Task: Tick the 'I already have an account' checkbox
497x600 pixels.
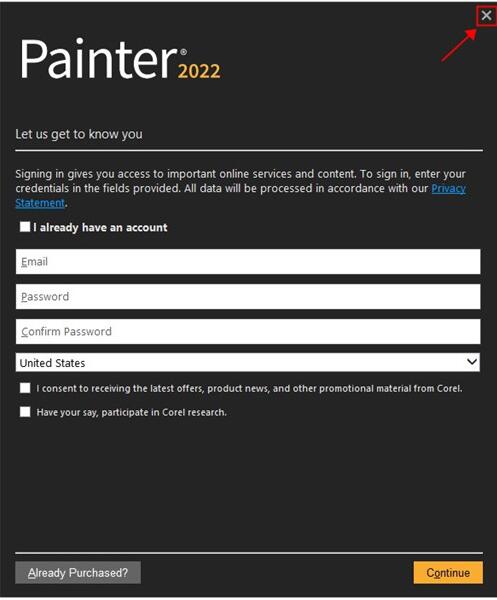Action: tap(25, 227)
